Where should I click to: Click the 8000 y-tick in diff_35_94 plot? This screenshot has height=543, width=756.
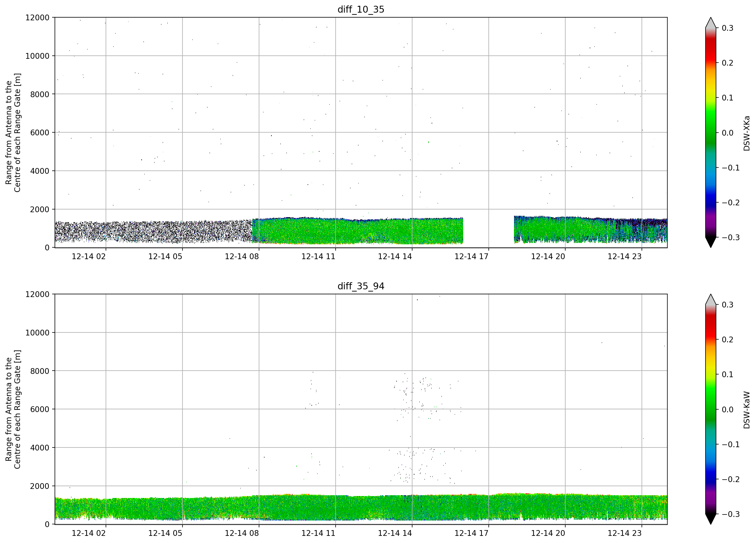(40, 371)
